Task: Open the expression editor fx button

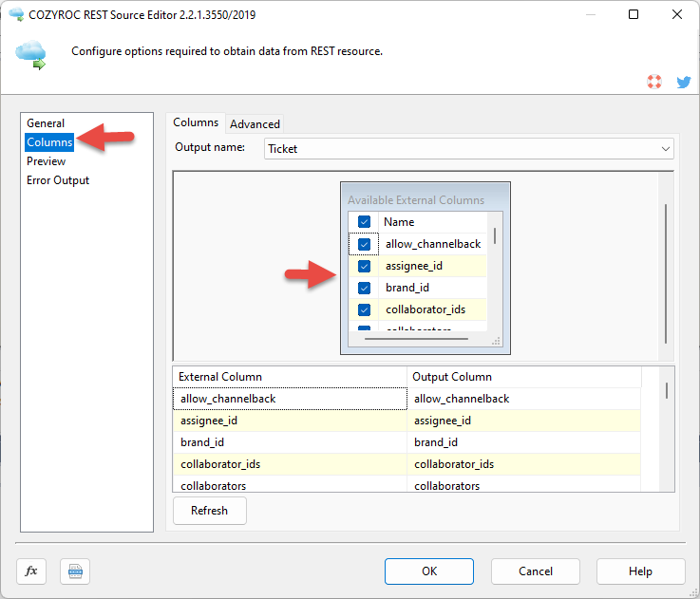Action: point(31,571)
